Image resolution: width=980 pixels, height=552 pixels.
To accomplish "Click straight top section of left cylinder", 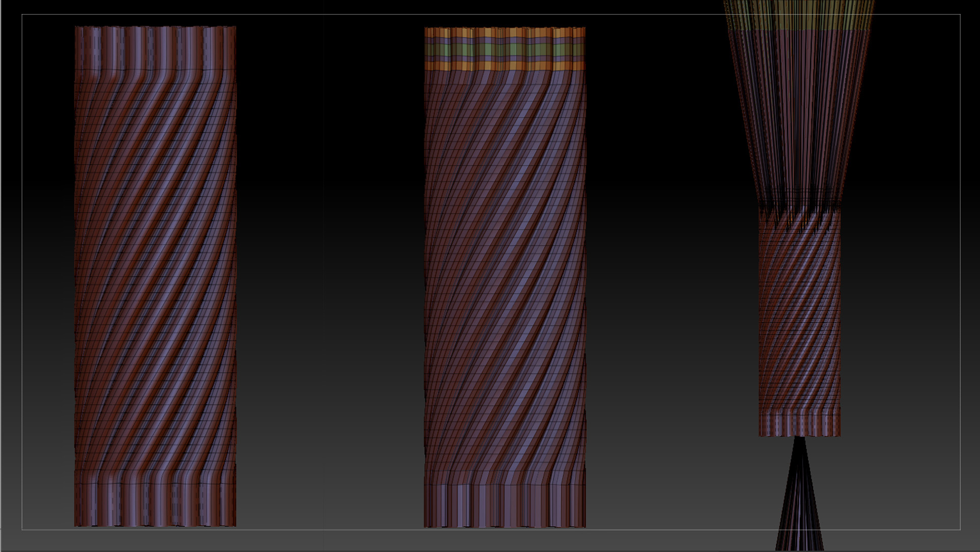I will [155, 48].
